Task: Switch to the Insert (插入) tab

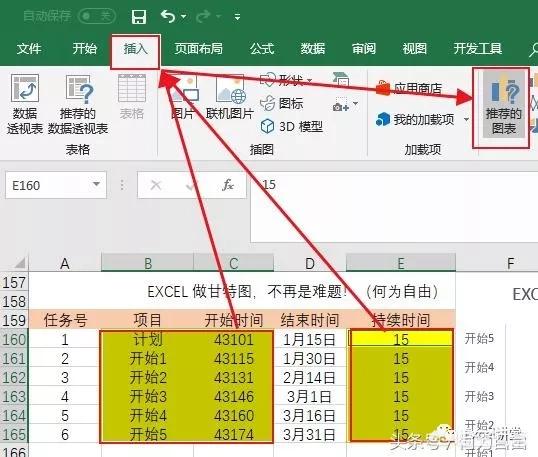Action: click(x=135, y=49)
